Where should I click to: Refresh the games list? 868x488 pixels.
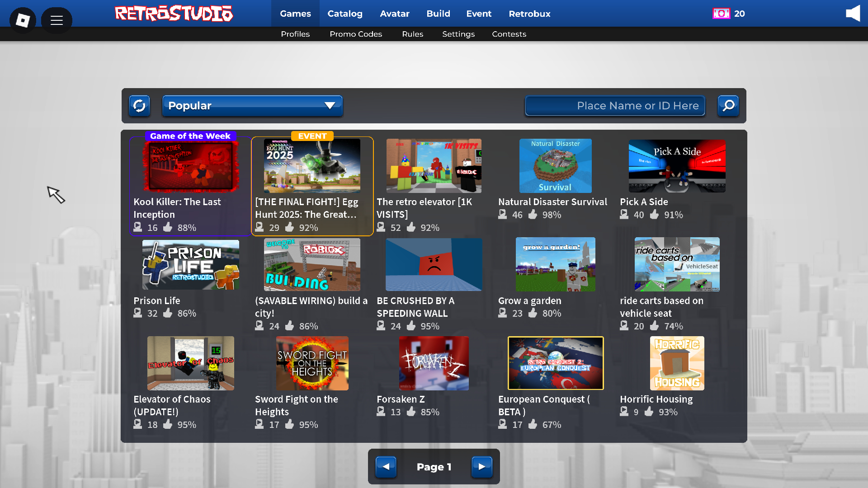(139, 106)
